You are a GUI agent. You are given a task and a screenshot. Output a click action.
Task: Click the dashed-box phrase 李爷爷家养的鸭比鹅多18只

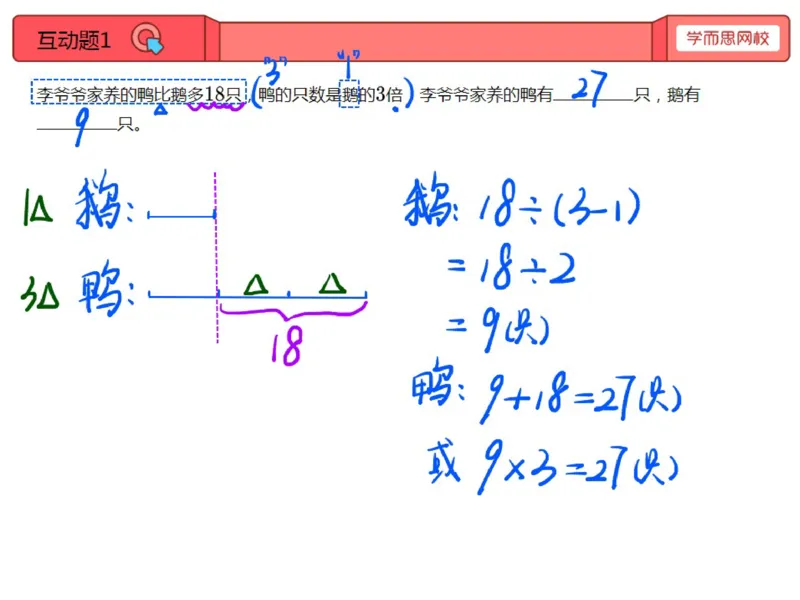[139, 93]
